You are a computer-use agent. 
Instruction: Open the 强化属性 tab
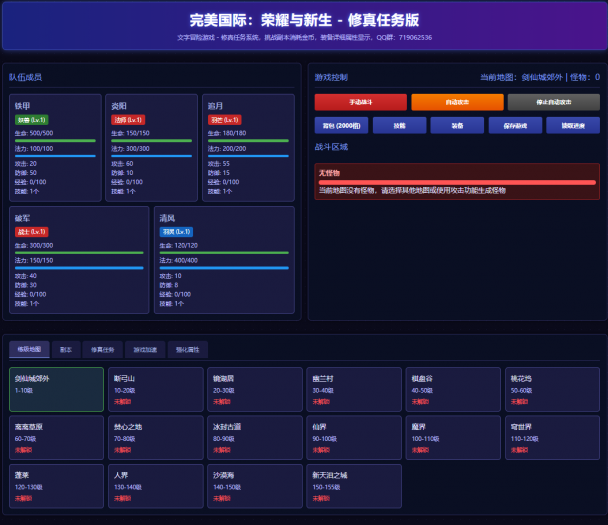click(x=188, y=350)
